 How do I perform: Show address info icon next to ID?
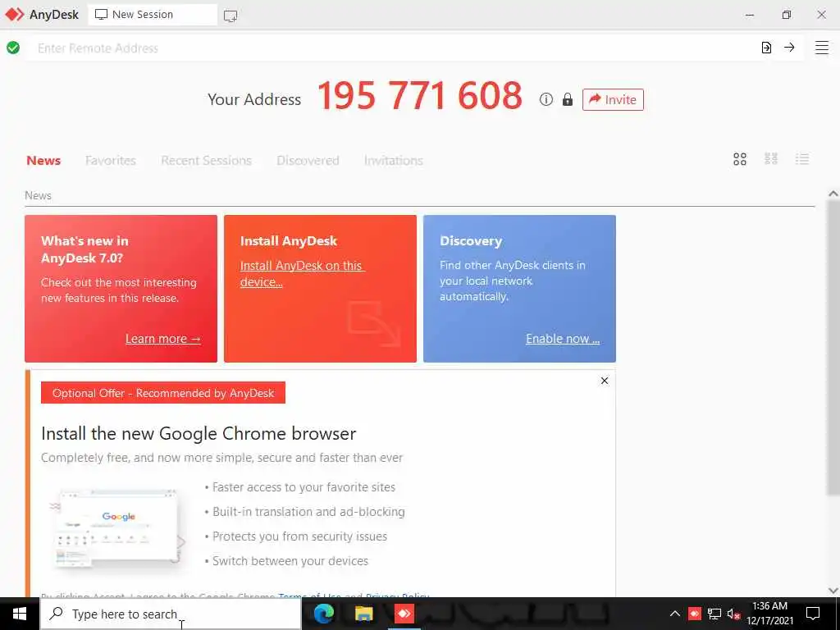[x=546, y=99]
